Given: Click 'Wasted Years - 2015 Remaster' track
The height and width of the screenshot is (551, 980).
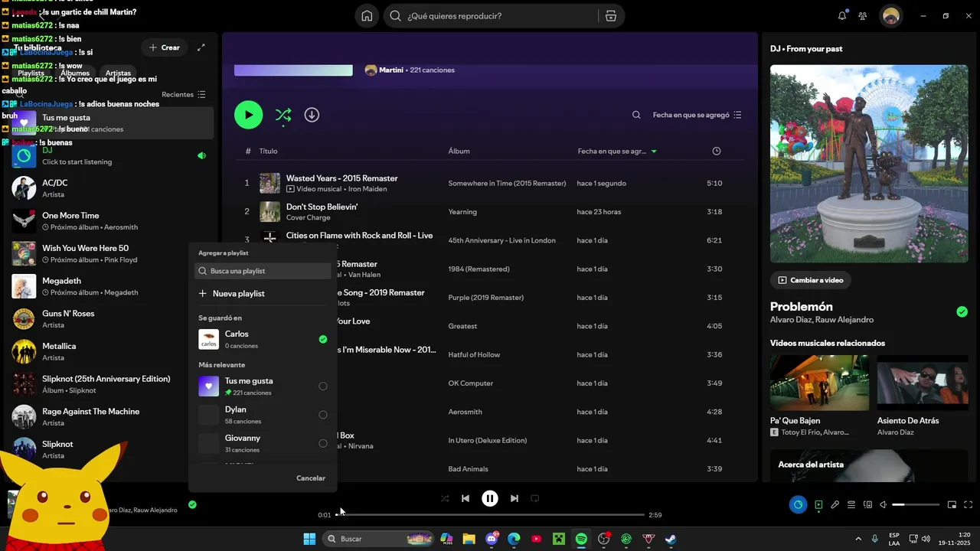Looking at the screenshot, I should [x=341, y=178].
